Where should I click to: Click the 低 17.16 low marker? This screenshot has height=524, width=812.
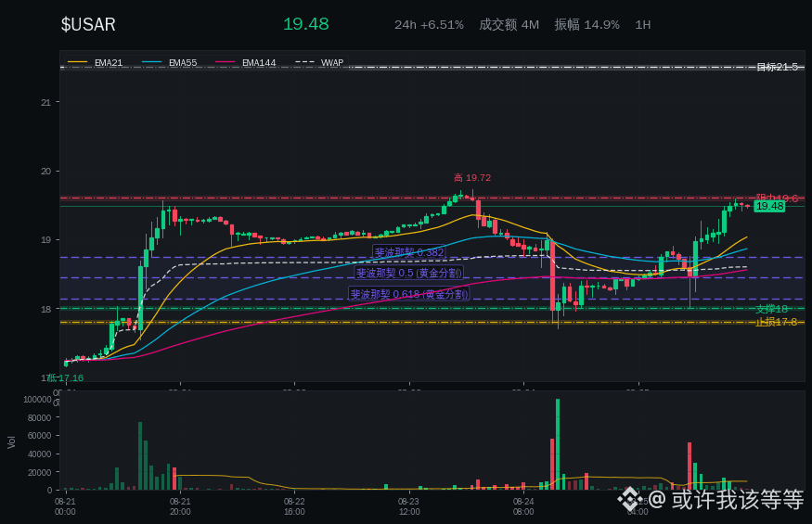coord(66,378)
